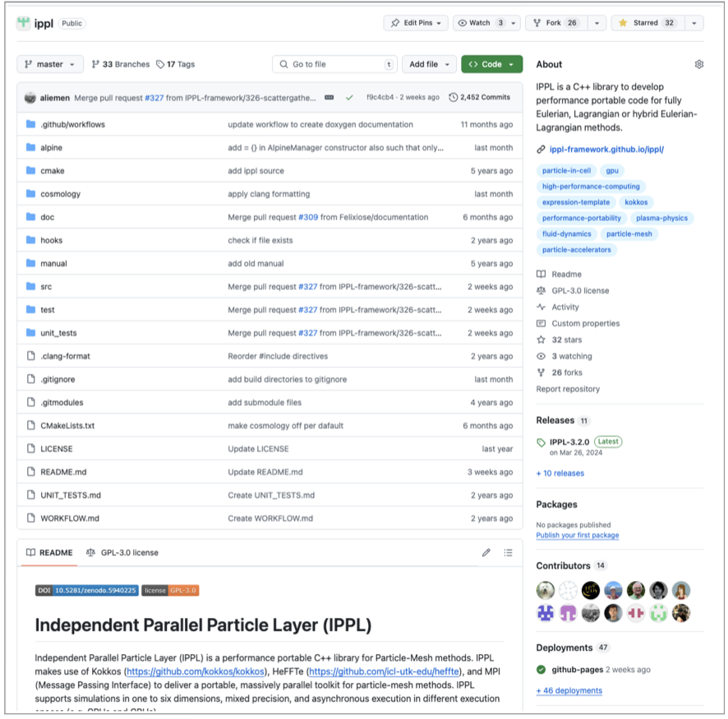Image resolution: width=728 pixels, height=719 pixels.
Task: Click the first contributor avatar
Action: coord(546,590)
